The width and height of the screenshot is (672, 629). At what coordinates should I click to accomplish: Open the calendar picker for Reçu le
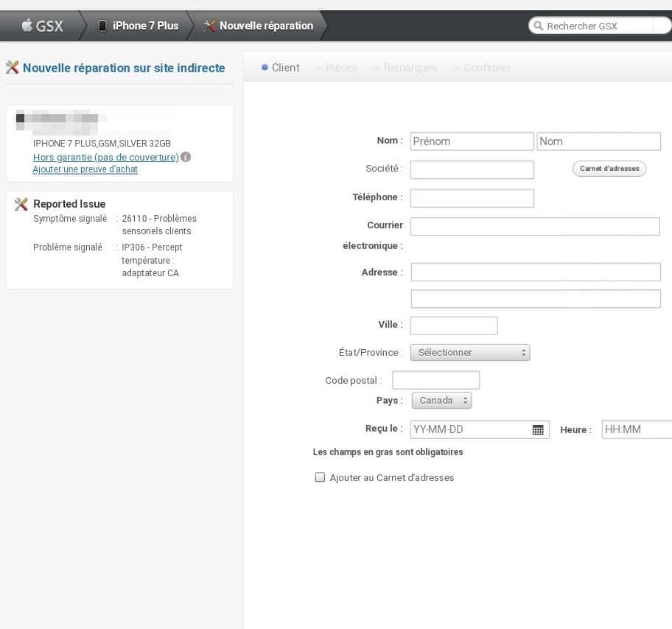pyautogui.click(x=538, y=430)
